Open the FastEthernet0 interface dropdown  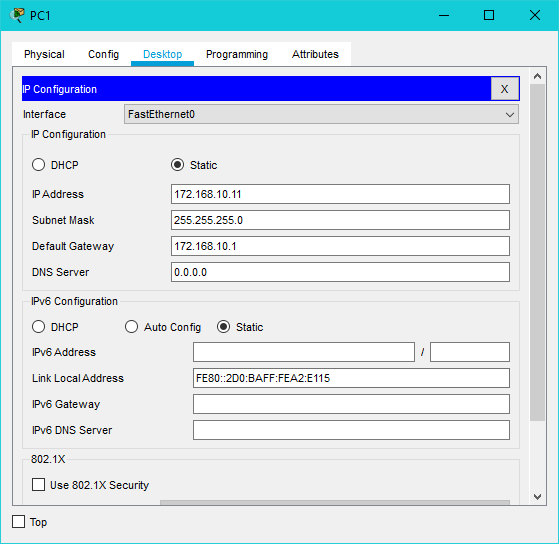[321, 114]
